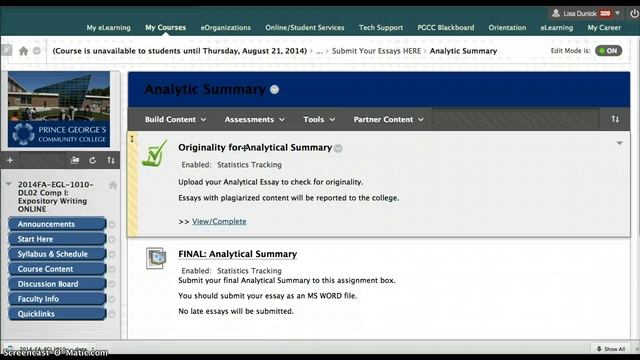Image resolution: width=640 pixels, height=360 pixels.
Task: Click the Prince George's Community College banner image
Action: pyautogui.click(x=59, y=109)
